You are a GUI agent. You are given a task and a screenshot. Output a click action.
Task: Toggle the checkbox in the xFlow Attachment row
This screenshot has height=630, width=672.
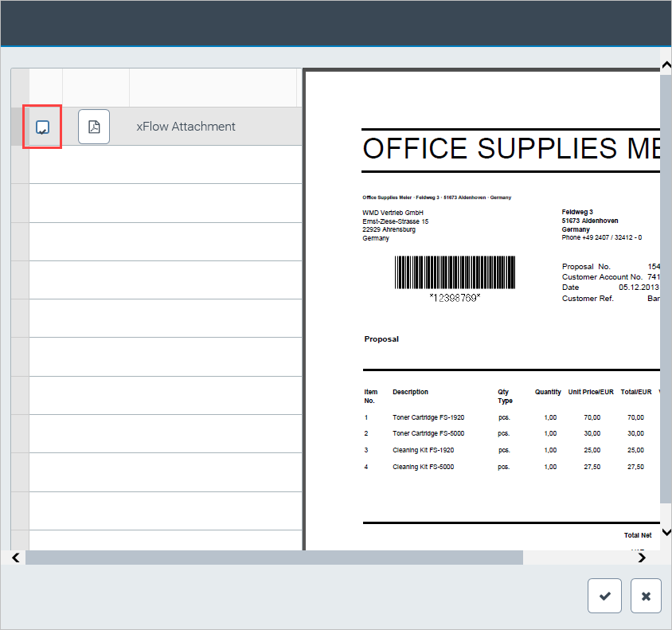(43, 127)
